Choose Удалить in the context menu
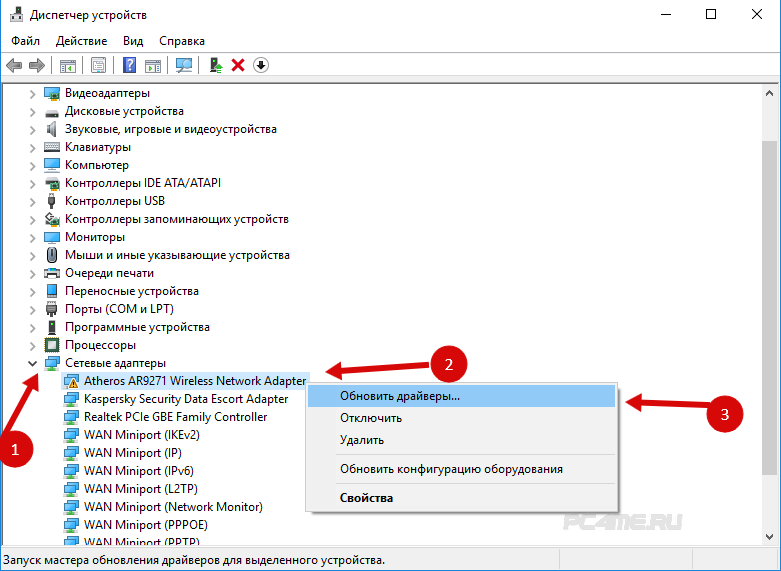Screen dimensions: 781x571 point(461,440)
